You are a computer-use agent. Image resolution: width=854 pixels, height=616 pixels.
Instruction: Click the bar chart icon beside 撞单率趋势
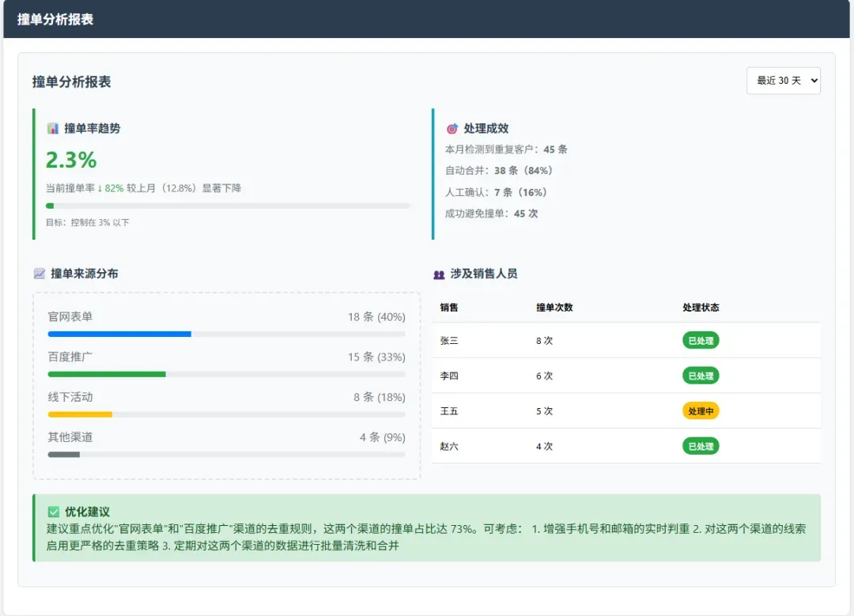point(53,128)
